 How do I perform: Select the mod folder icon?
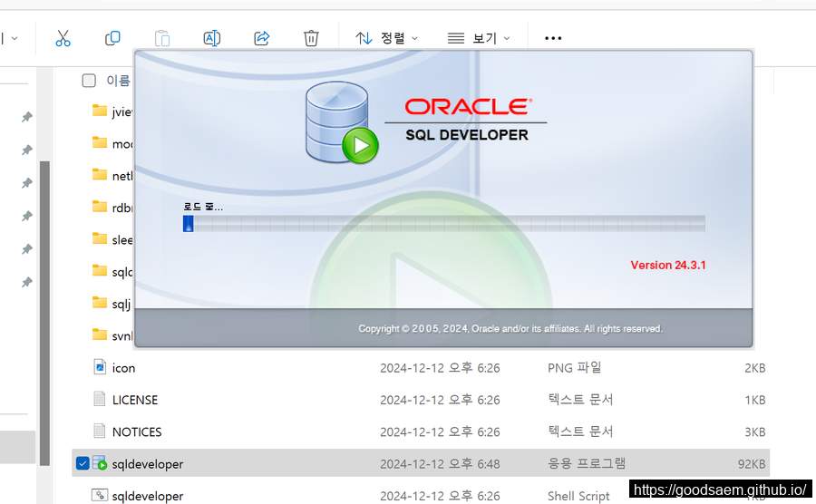tap(100, 142)
